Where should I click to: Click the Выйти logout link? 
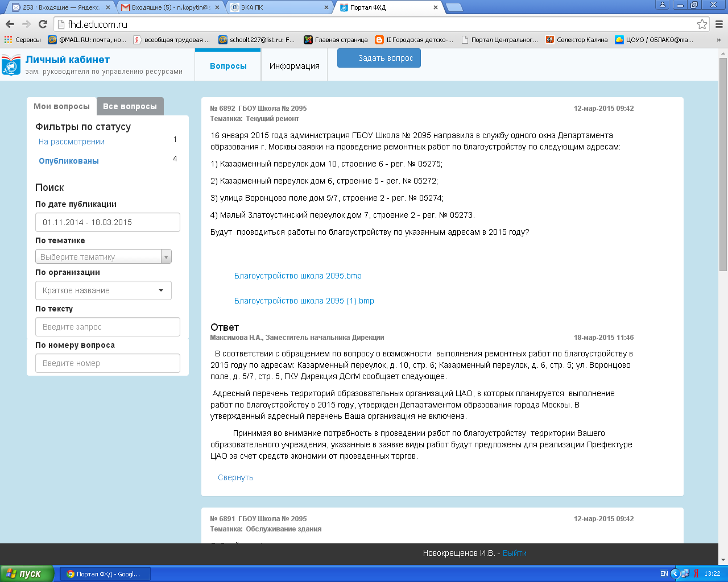point(514,553)
